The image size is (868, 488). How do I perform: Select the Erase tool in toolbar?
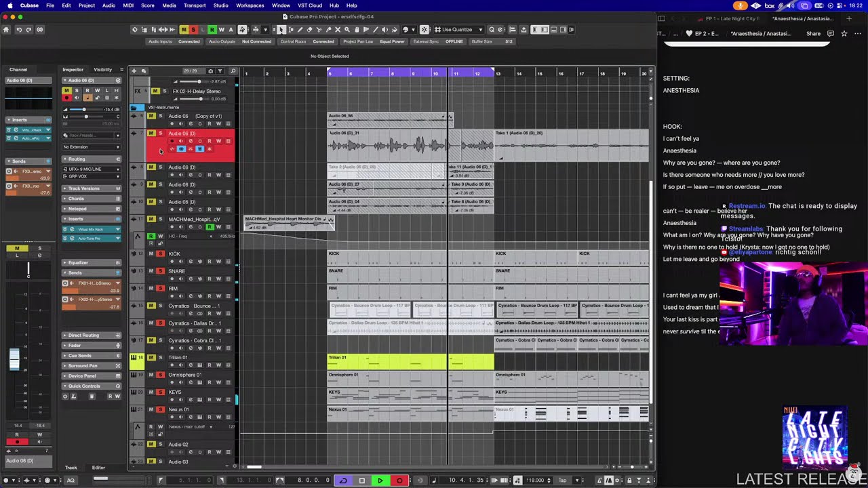[309, 30]
